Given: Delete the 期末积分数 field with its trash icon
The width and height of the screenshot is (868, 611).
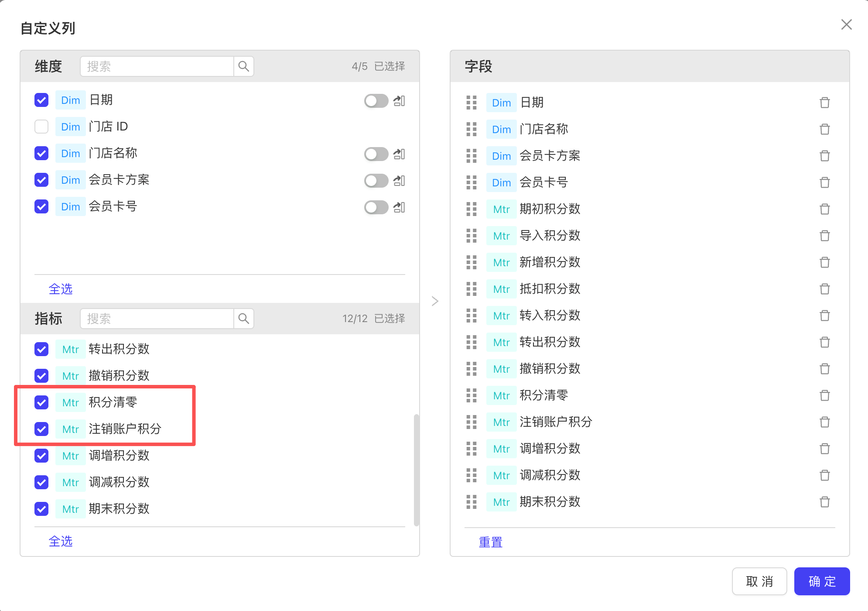Looking at the screenshot, I should (x=824, y=502).
